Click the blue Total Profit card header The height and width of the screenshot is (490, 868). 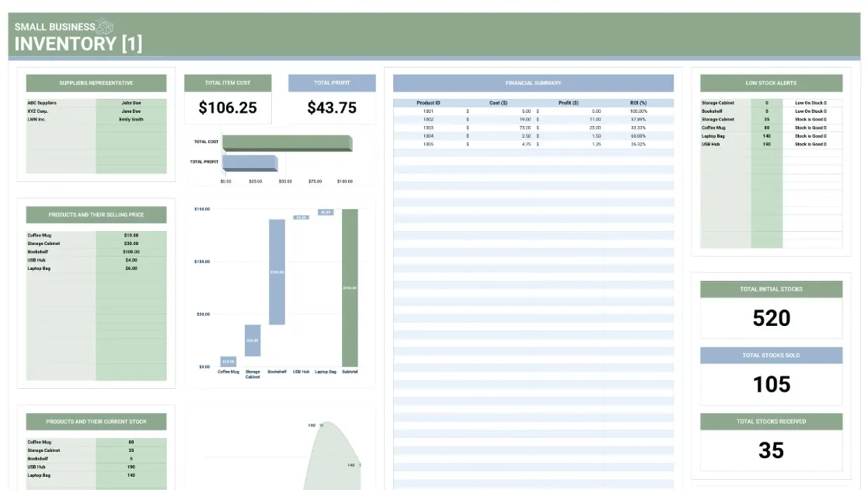coord(332,83)
